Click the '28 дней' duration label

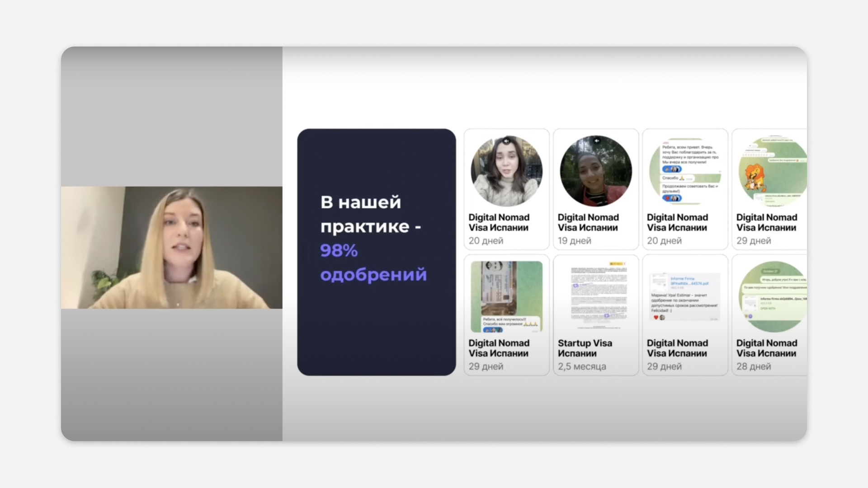tap(753, 366)
